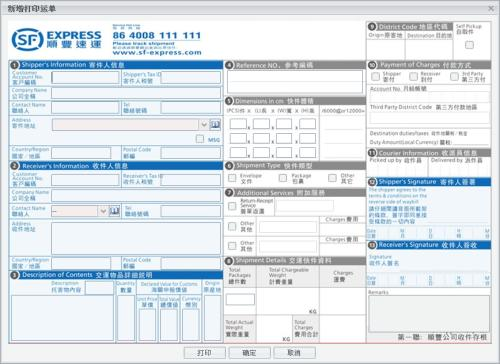Focus the Receiver's Tax ID field

point(191,180)
